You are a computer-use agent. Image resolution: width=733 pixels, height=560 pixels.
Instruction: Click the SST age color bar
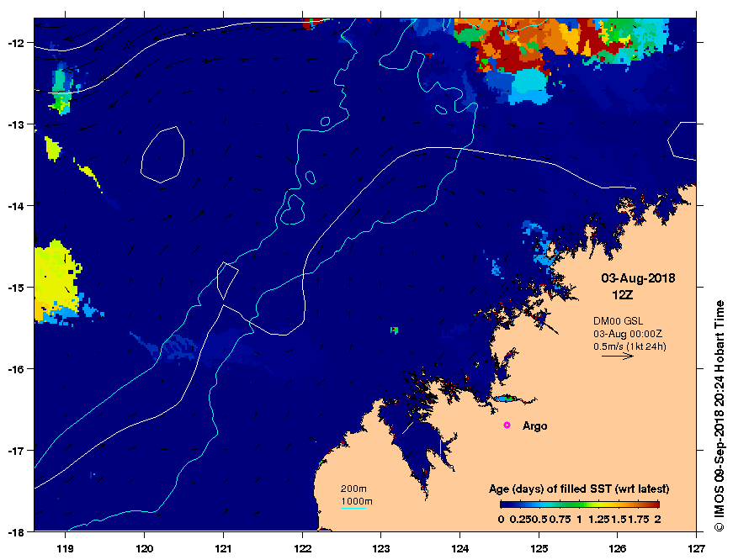pyautogui.click(x=580, y=505)
